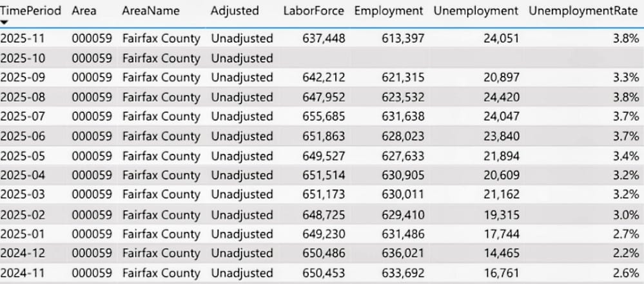Select Unadjusted cell in the 2025-04 row

point(242,175)
